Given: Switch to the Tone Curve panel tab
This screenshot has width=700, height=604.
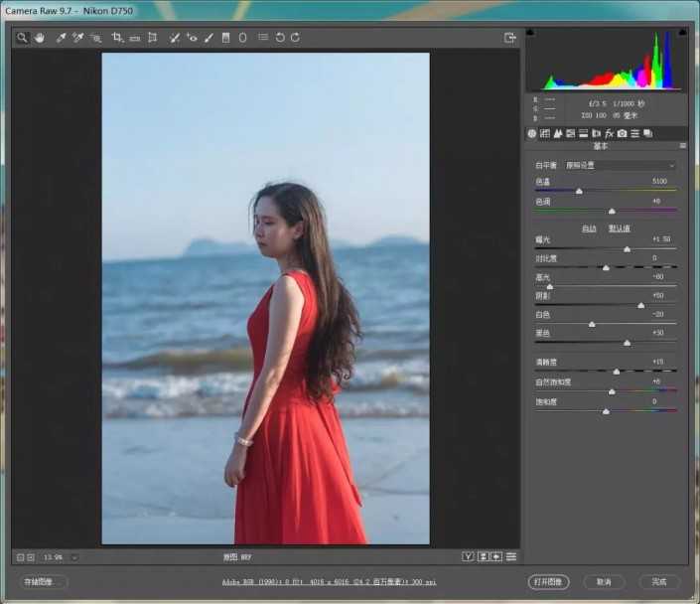Looking at the screenshot, I should pyautogui.click(x=544, y=133).
